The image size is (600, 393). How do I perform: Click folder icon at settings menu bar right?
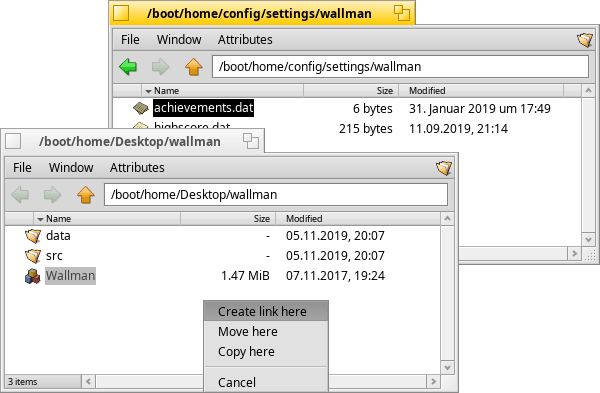point(585,39)
